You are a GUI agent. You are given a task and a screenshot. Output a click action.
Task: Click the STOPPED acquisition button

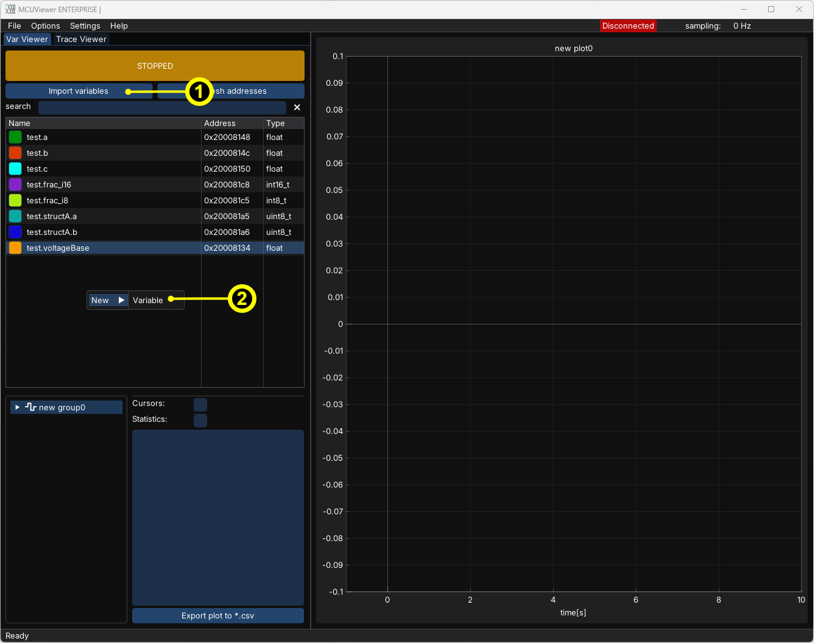pyautogui.click(x=155, y=66)
